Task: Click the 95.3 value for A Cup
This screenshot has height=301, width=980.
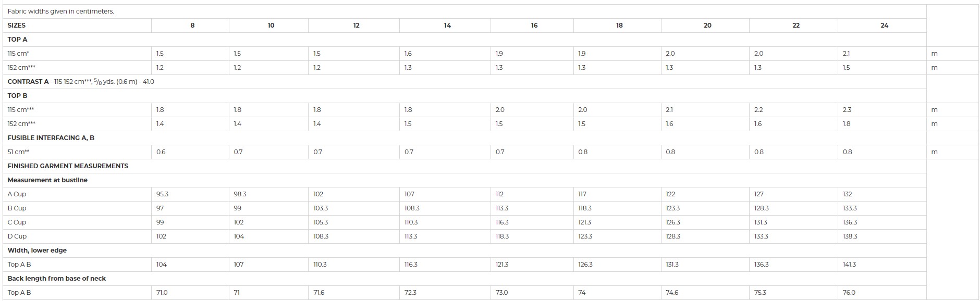Action: [x=162, y=194]
